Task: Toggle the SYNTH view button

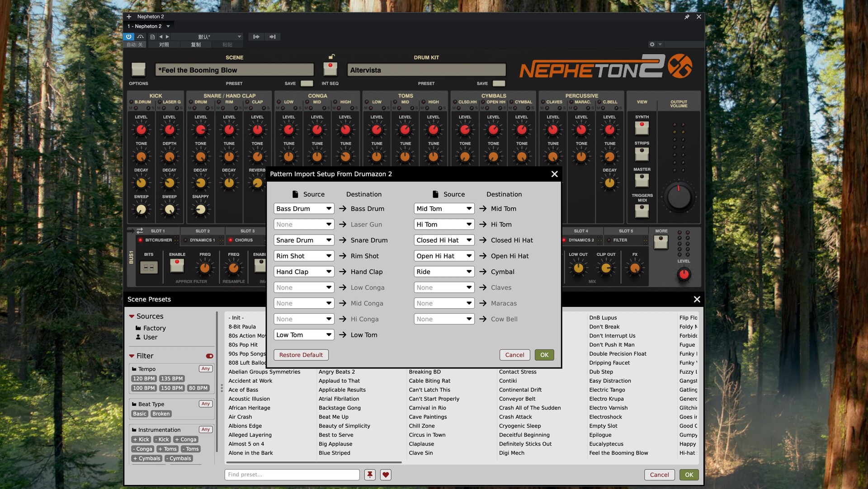Action: tap(642, 128)
